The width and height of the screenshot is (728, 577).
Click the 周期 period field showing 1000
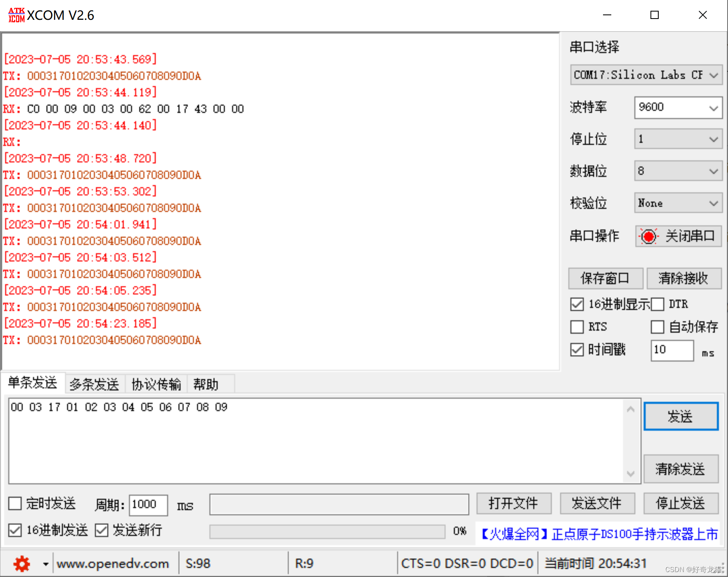(148, 505)
